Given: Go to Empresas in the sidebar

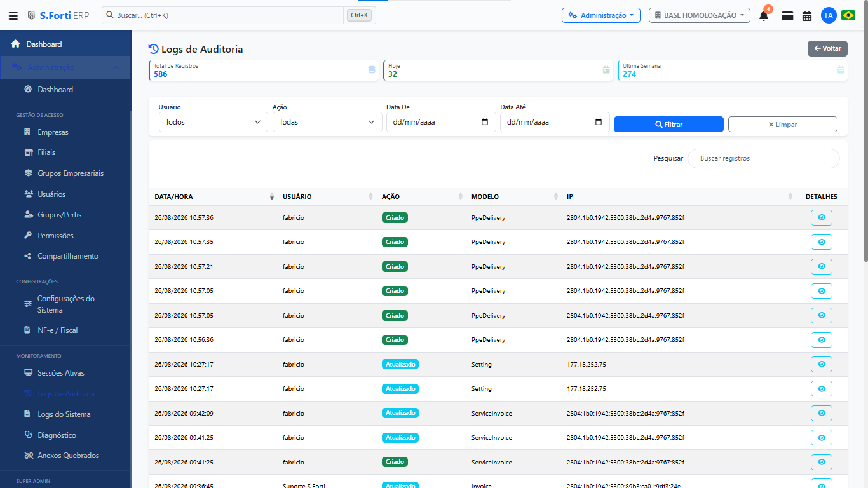Looking at the screenshot, I should tap(53, 132).
